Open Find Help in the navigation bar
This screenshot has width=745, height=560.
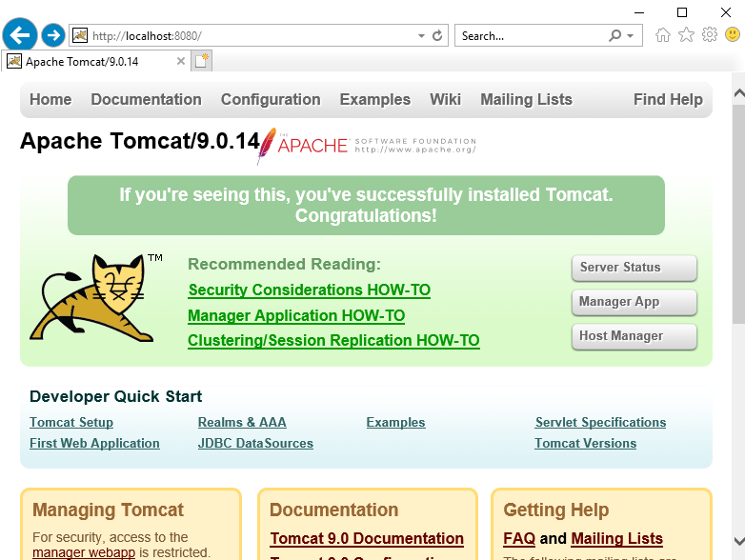[668, 99]
